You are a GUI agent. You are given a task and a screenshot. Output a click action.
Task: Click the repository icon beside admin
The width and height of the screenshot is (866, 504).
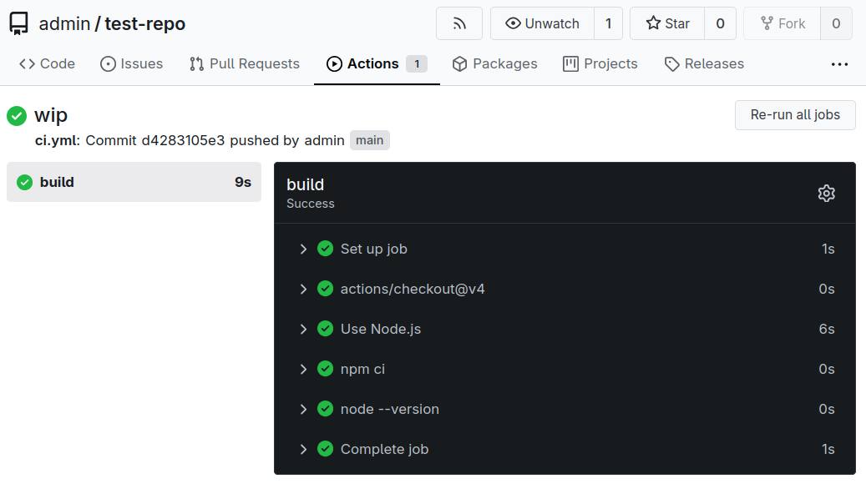tap(19, 23)
